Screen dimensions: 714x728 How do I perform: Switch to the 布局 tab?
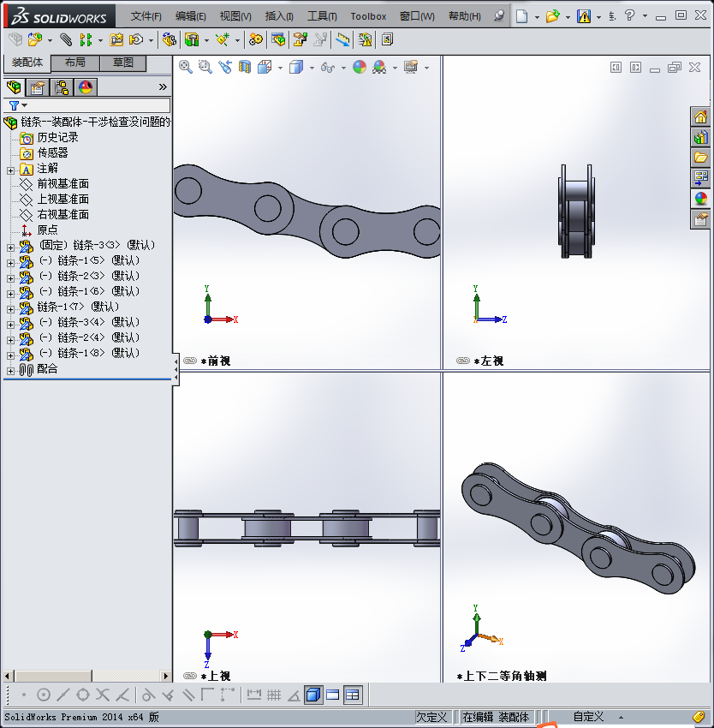click(74, 63)
